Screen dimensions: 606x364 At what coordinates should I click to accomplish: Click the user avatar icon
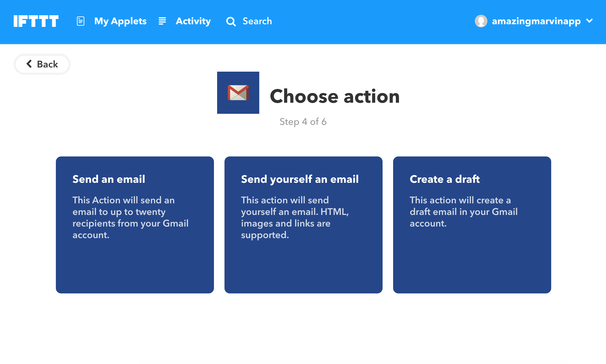(481, 21)
